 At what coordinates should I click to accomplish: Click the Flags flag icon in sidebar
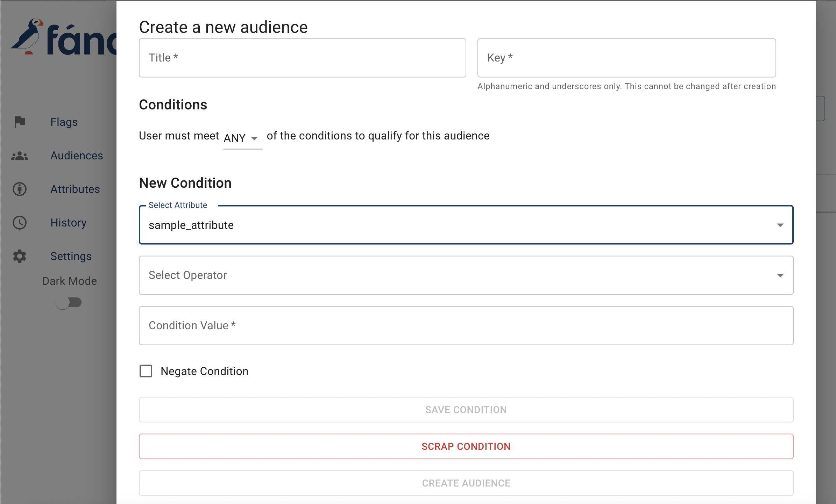[x=20, y=122]
